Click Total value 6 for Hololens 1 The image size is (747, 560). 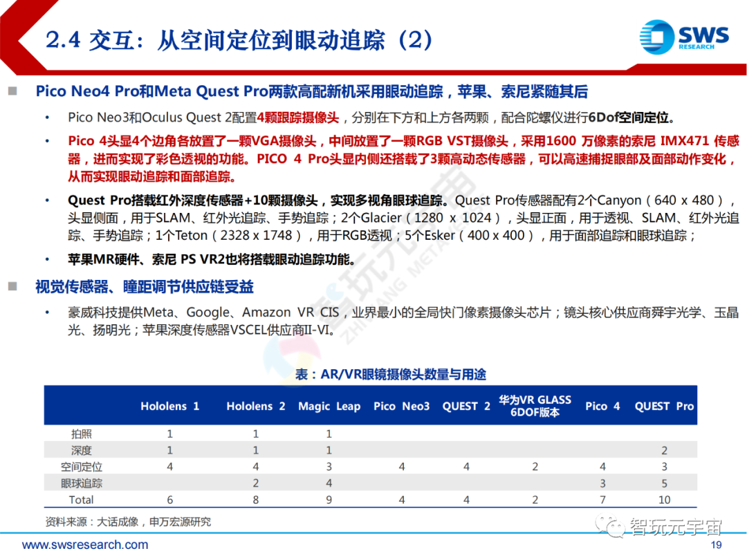point(169,500)
